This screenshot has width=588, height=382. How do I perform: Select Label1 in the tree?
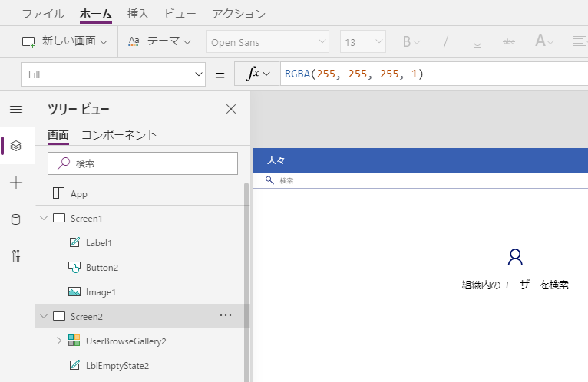(x=98, y=243)
